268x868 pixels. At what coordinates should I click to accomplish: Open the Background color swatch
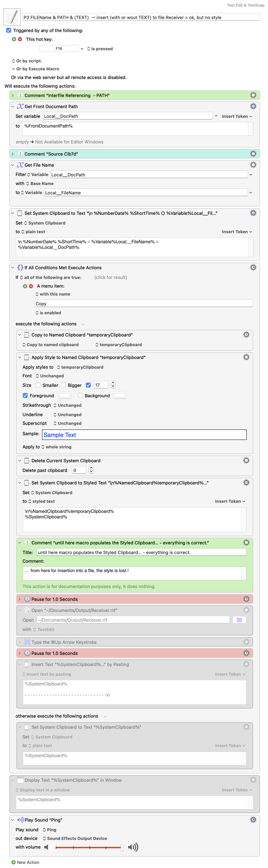pos(120,396)
